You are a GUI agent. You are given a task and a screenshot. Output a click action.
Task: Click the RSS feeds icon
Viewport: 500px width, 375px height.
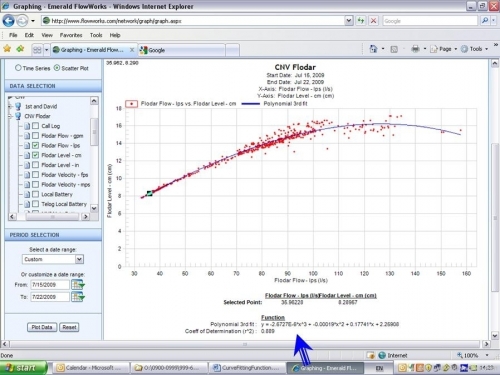(x=394, y=49)
